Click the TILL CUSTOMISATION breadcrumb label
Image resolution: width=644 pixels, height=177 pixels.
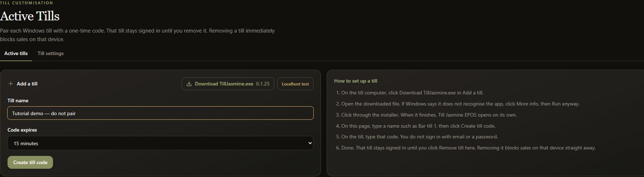pos(27,3)
